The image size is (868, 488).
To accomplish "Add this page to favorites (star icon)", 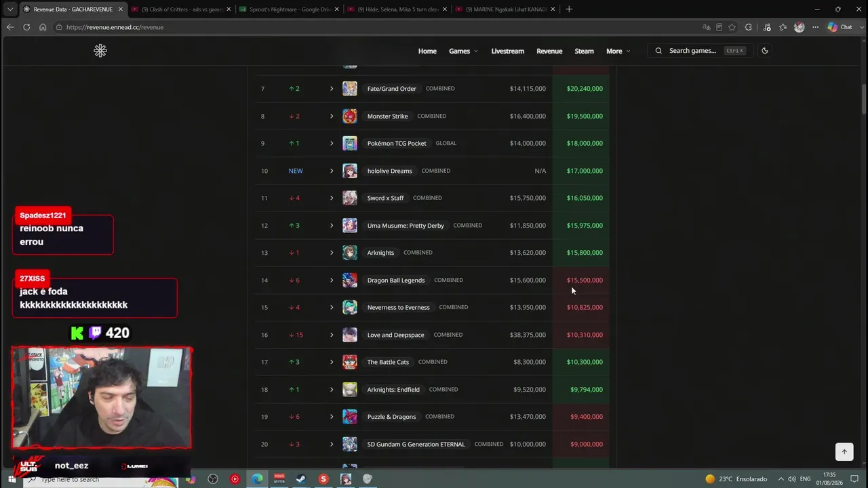I will click(732, 27).
